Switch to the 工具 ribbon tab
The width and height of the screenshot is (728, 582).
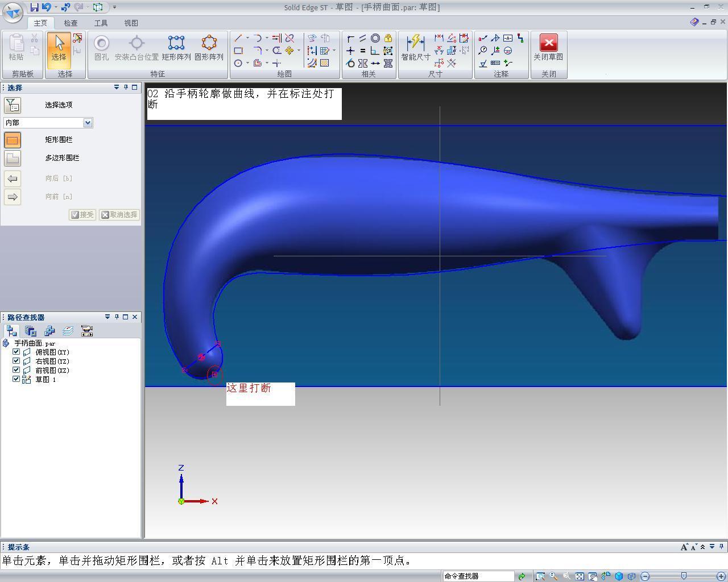[x=101, y=23]
